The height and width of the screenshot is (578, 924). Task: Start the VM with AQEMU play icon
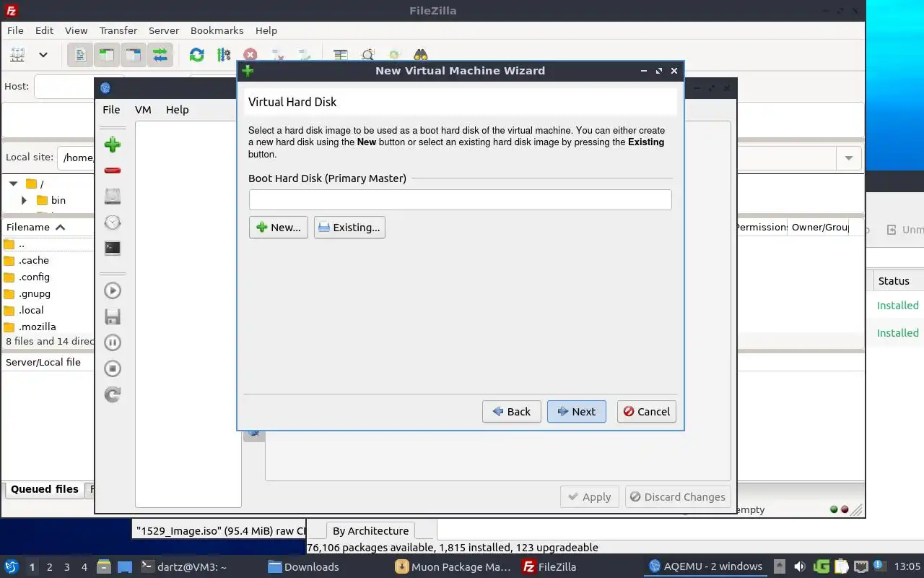coord(113,290)
